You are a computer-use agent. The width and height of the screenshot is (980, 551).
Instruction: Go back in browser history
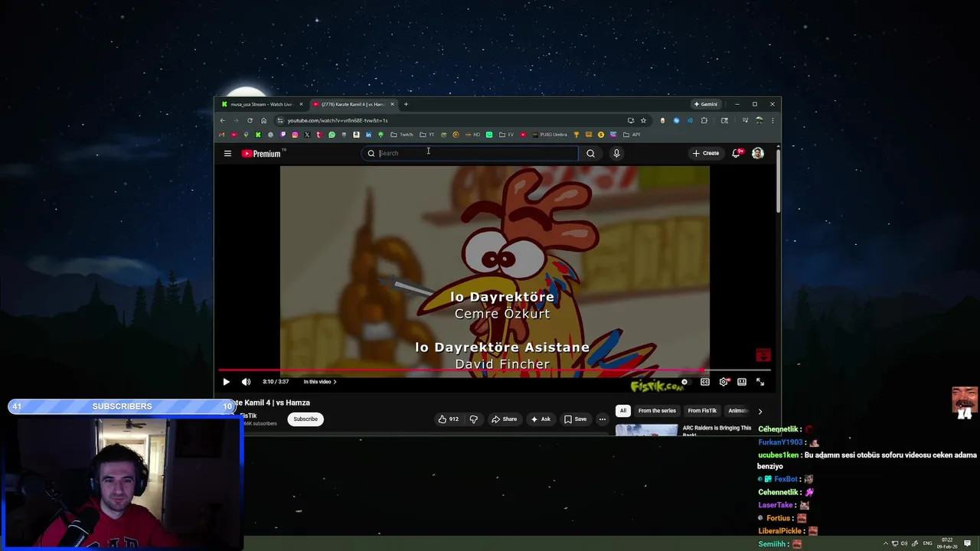[223, 120]
